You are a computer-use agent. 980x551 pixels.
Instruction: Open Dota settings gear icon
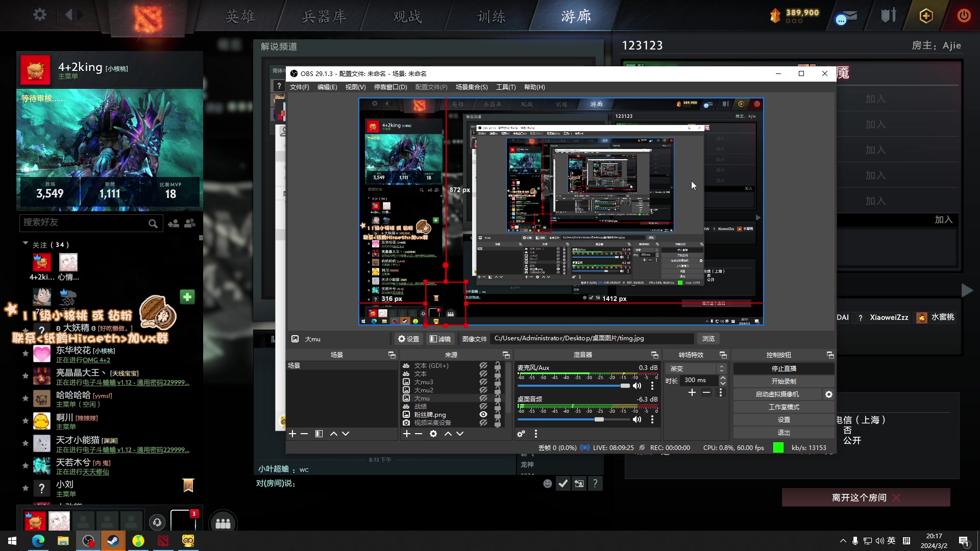point(40,15)
